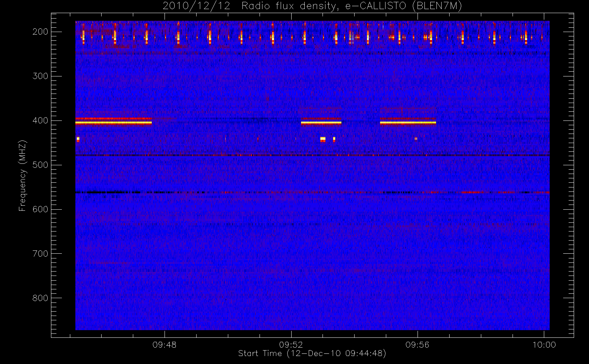Click the date 2010/12/12 in the title
The width and height of the screenshot is (589, 364).
pyautogui.click(x=197, y=6)
